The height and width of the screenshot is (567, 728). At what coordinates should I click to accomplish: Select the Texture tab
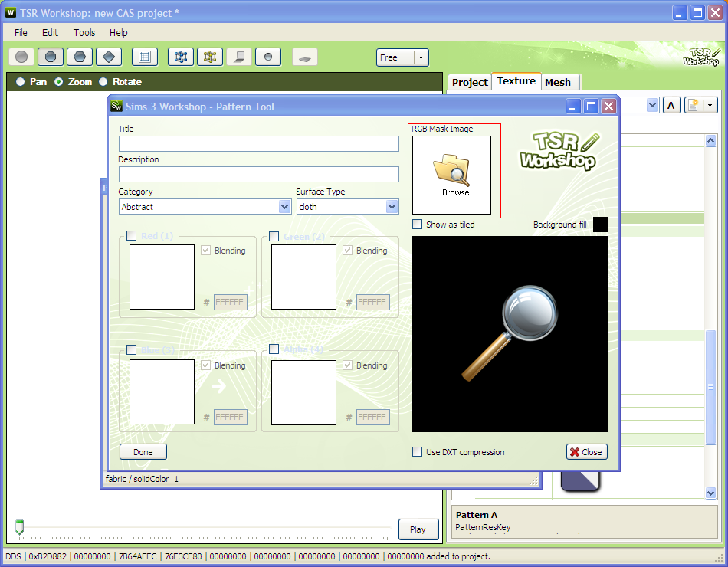(516, 80)
